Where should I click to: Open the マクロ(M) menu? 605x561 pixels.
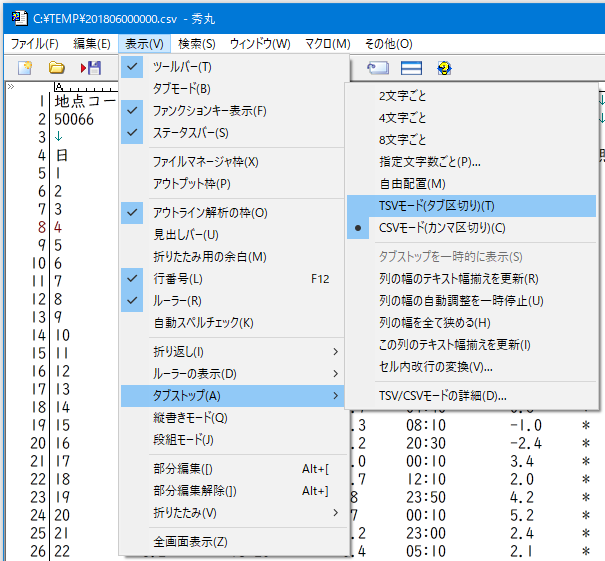coord(328,44)
